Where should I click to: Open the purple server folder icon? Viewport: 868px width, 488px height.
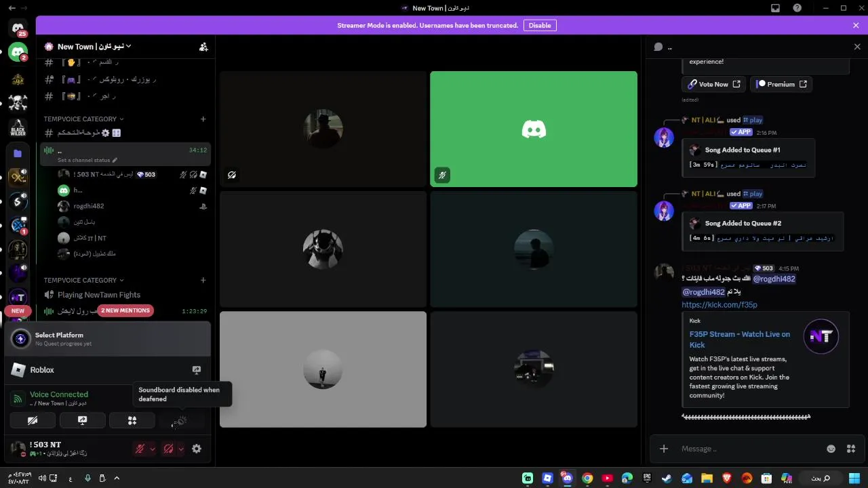pyautogui.click(x=18, y=153)
